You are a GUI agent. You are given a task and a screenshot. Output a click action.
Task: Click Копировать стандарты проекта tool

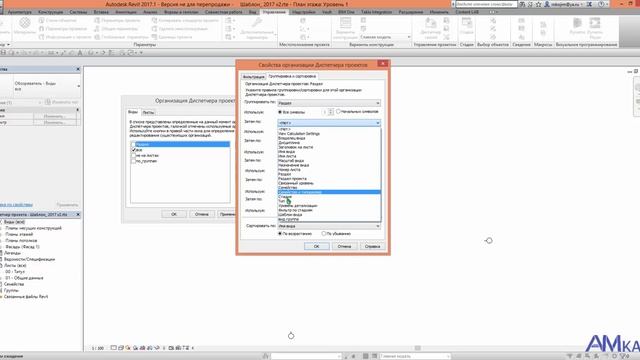[x=185, y=20]
